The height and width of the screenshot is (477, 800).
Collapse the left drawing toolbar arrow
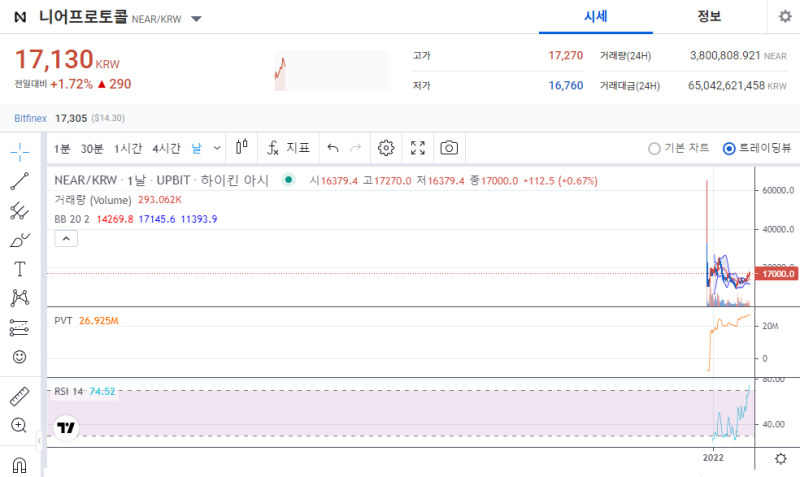tap(39, 440)
